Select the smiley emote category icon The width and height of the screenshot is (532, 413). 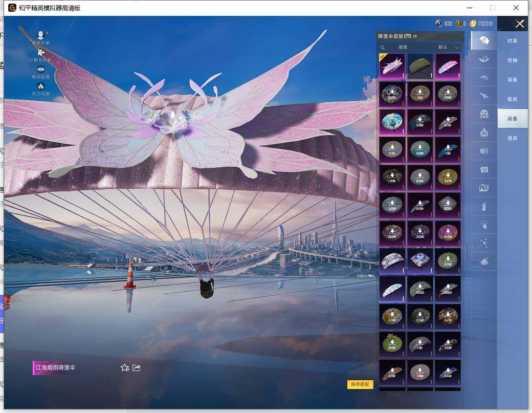pos(484,114)
